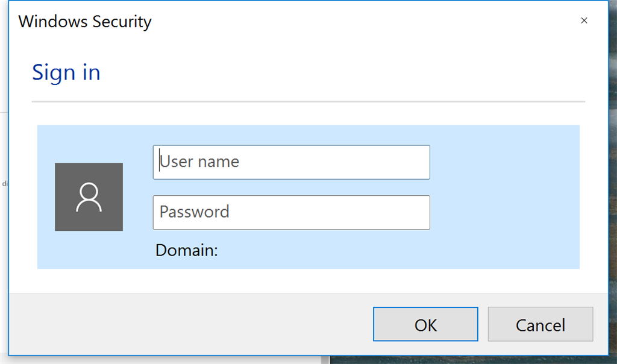Focus the Password input field

click(x=291, y=213)
